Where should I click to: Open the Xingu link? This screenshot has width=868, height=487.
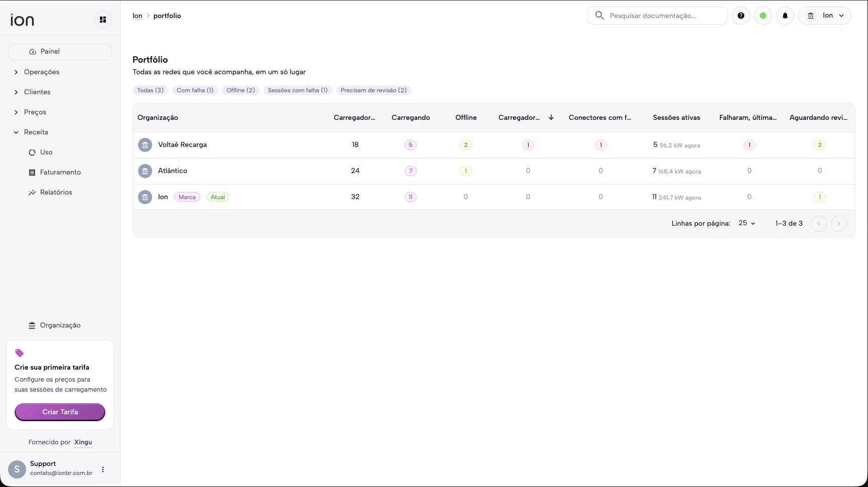pyautogui.click(x=83, y=442)
